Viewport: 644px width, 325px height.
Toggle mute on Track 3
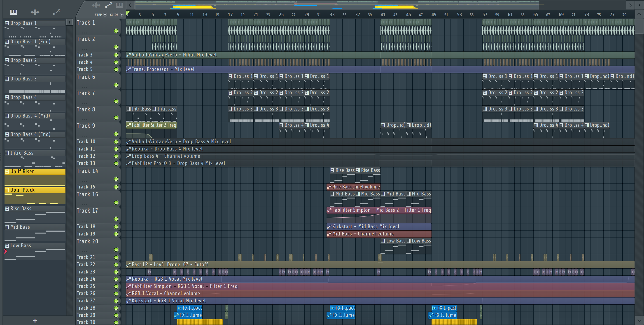click(x=116, y=55)
